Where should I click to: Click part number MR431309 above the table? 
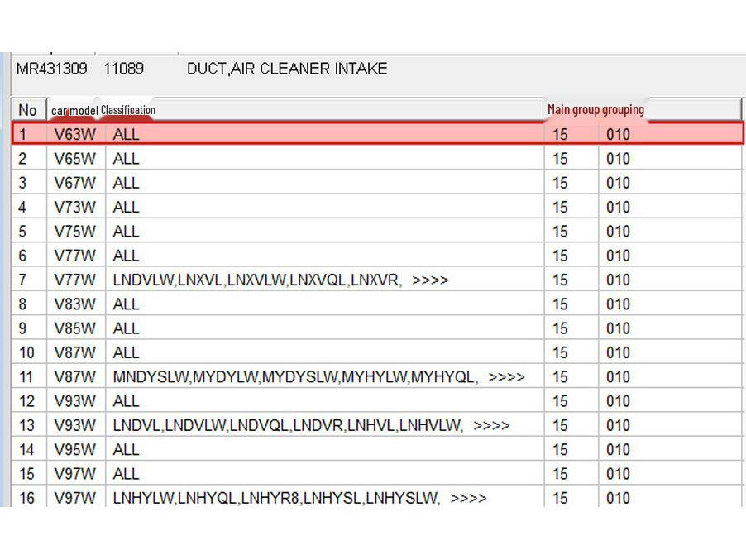[51, 69]
